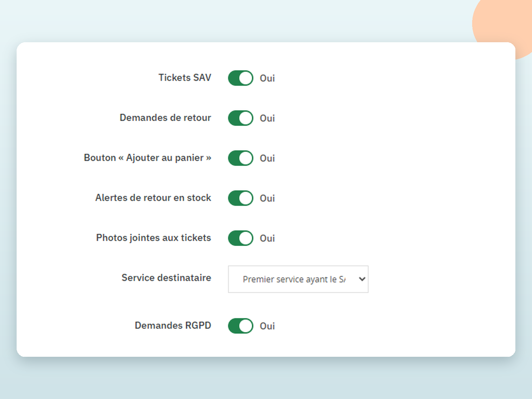
Task: Click "Oui" next to Demandes de retour
Action: pyautogui.click(x=267, y=118)
